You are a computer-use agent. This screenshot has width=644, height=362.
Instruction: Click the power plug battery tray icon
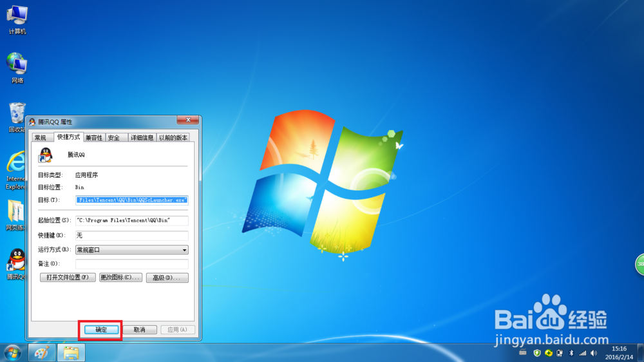560,353
